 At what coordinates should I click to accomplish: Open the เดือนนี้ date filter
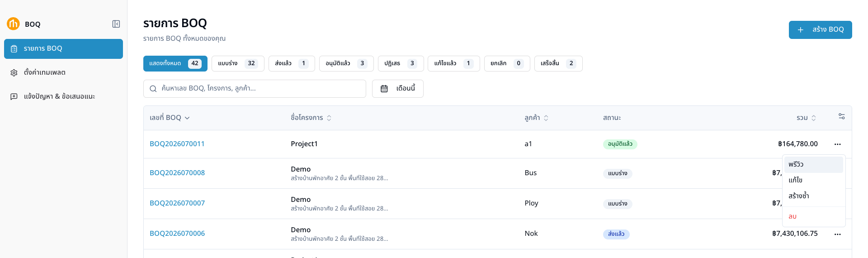[398, 89]
